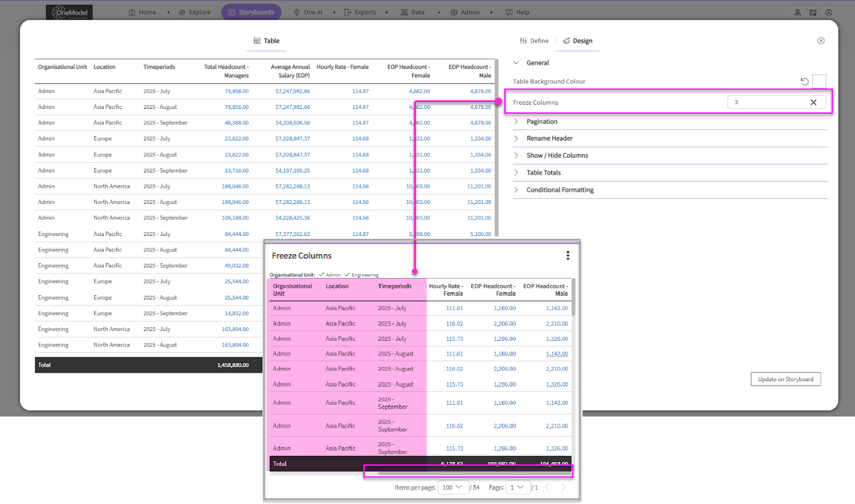
Task: Click the starred image icon in top bar
Action: (813, 12)
